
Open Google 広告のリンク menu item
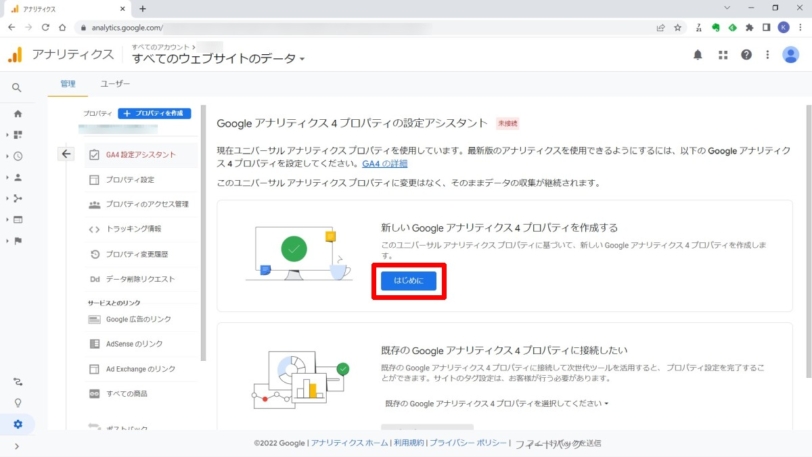[x=140, y=319]
